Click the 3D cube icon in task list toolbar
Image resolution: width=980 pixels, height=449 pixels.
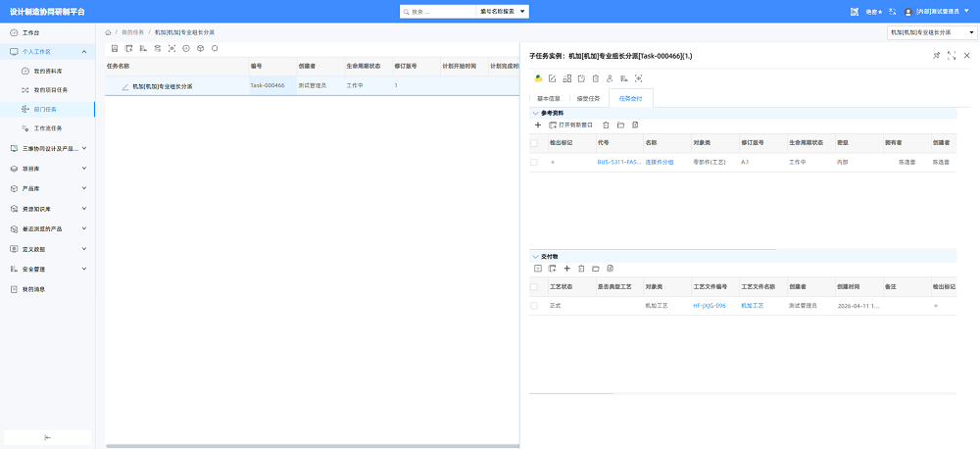click(200, 48)
